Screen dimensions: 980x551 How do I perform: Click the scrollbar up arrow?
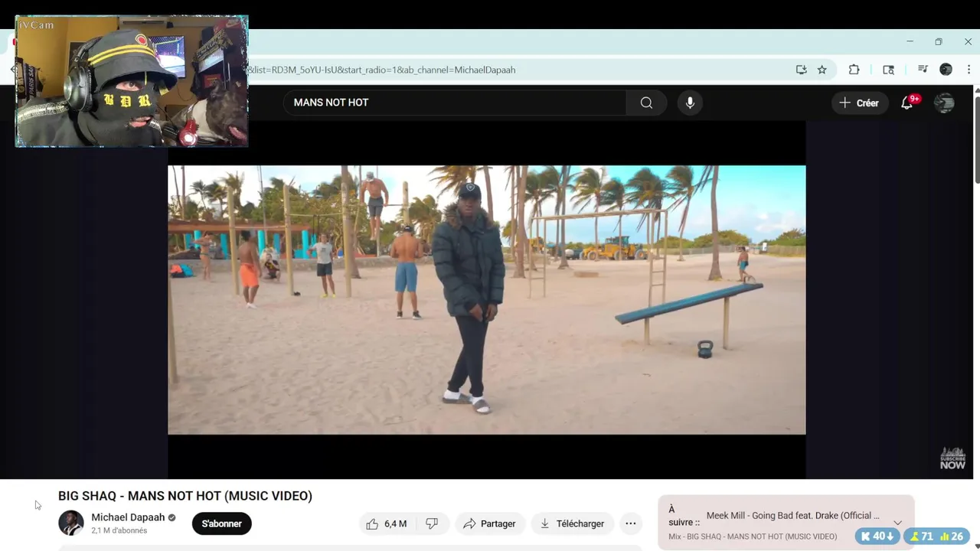976,90
